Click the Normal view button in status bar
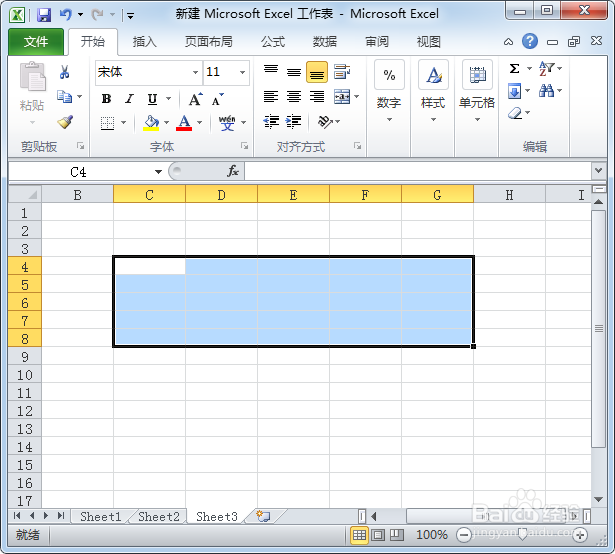The height and width of the screenshot is (554, 615). pyautogui.click(x=359, y=535)
